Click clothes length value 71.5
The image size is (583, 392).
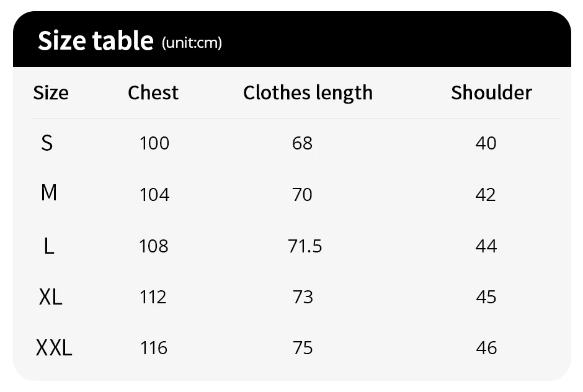click(305, 246)
